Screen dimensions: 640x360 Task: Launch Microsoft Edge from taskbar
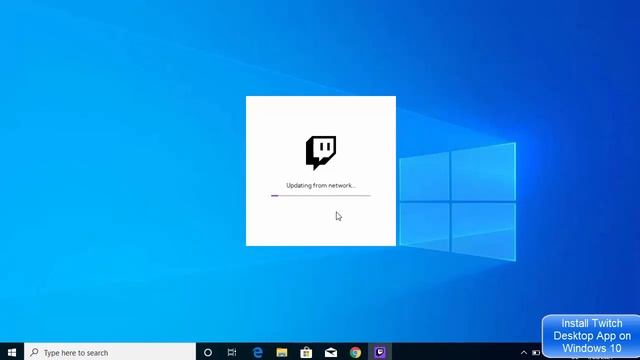pos(257,352)
